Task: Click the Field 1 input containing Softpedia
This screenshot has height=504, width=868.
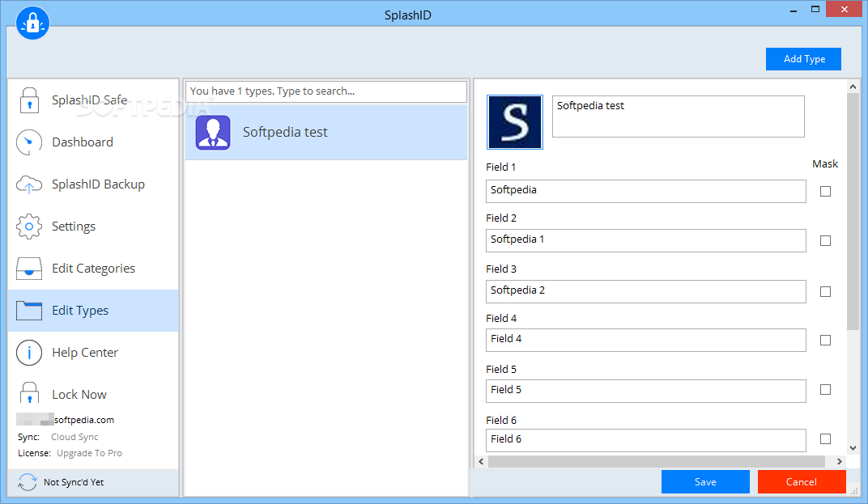Action: (646, 191)
